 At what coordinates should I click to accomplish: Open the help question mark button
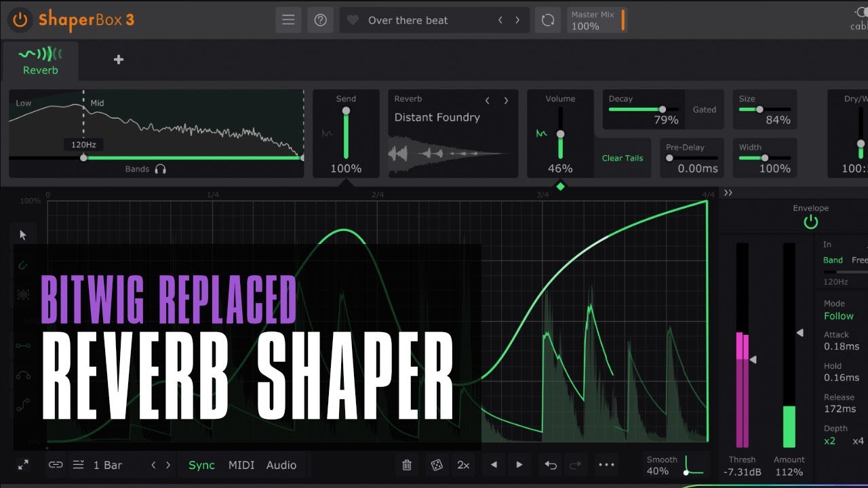(x=321, y=20)
